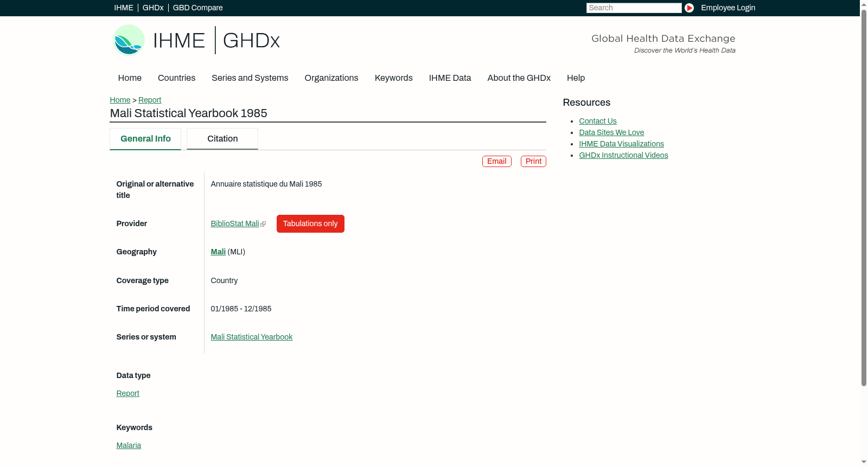Switch to the Citation tab
The image size is (868, 467).
[222, 139]
